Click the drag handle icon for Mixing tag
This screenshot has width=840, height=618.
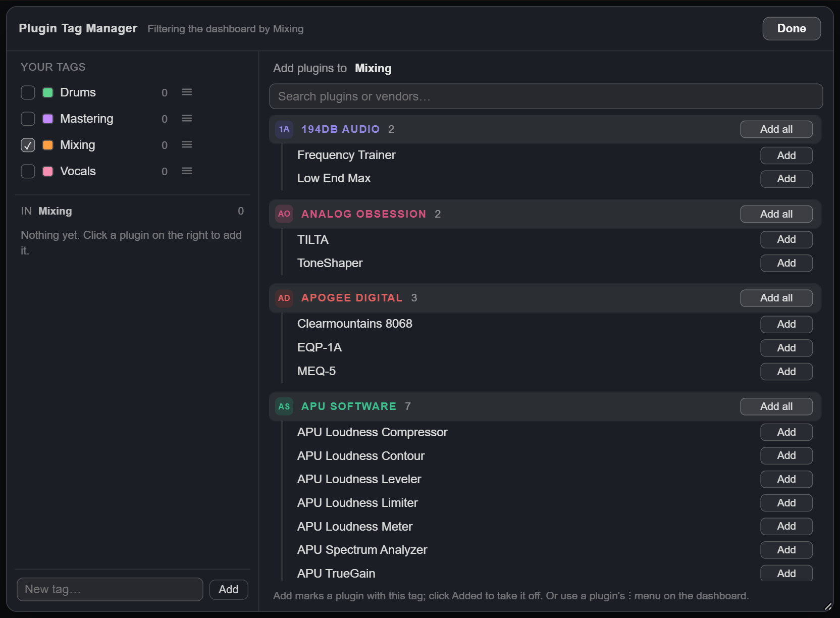(x=187, y=144)
